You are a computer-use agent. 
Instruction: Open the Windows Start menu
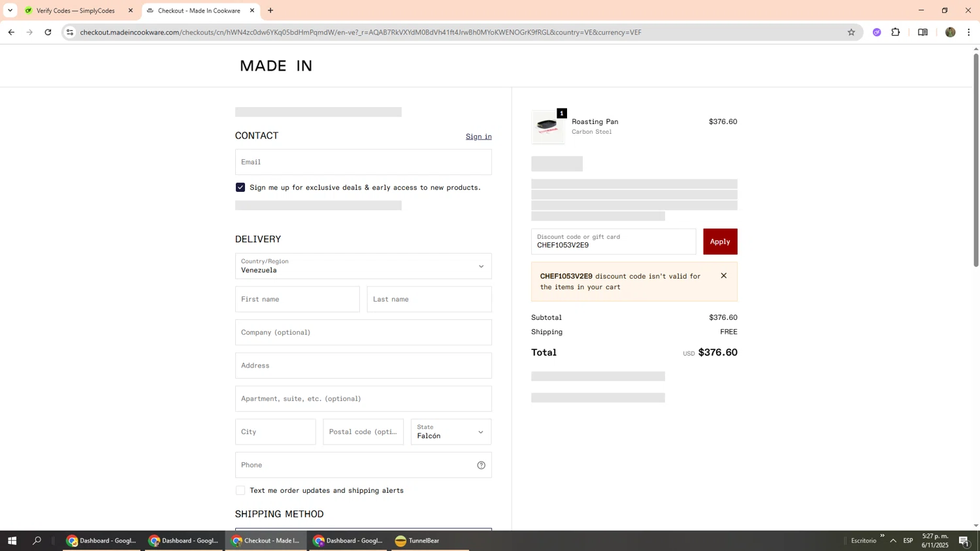(x=12, y=541)
